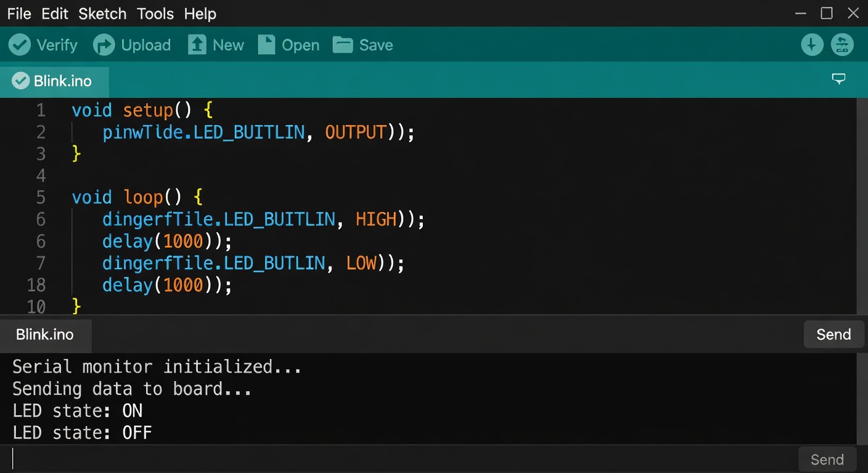Image resolution: width=868 pixels, height=473 pixels.
Task: Click the Send button in the serial panel
Action: [x=833, y=334]
